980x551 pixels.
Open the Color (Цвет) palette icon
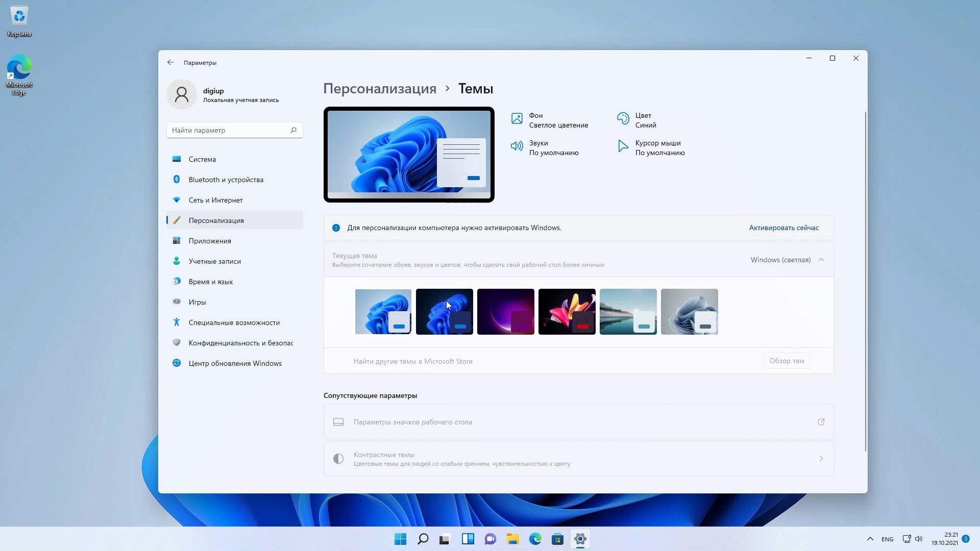[x=623, y=119]
